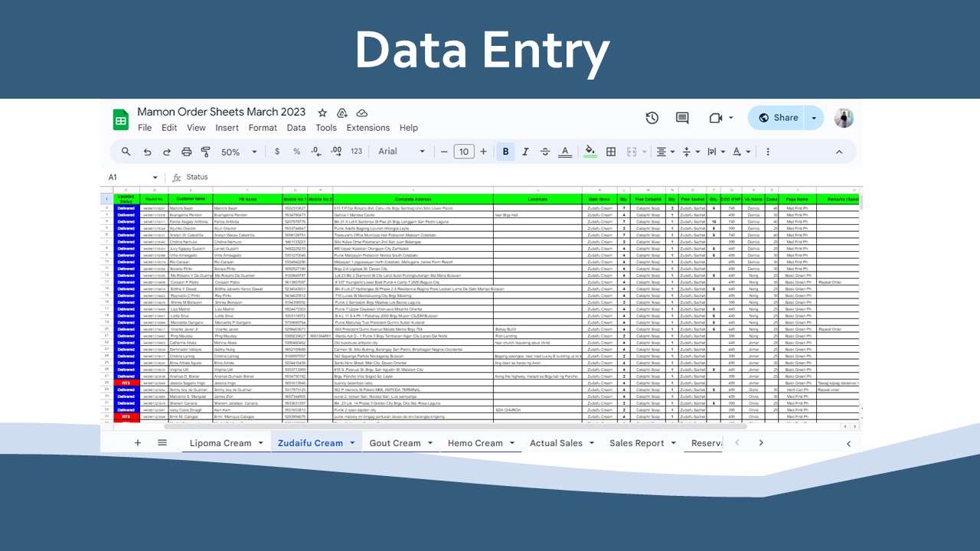Toggle Strikethrough formatting
Image resolution: width=980 pixels, height=551 pixels.
click(x=545, y=152)
